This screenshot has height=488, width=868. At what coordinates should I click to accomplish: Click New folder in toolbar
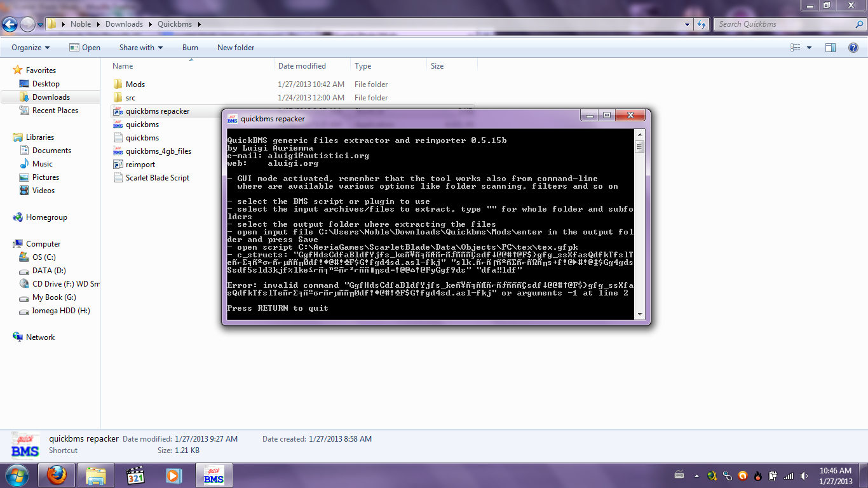[x=235, y=48]
